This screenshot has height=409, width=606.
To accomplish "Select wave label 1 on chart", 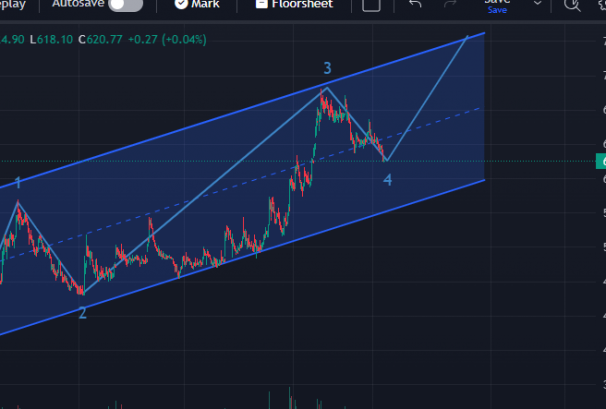I will (x=17, y=183).
